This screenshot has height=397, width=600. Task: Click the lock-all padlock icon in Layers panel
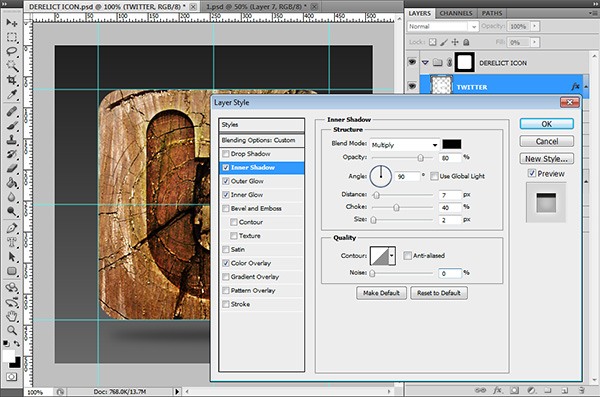click(x=466, y=42)
